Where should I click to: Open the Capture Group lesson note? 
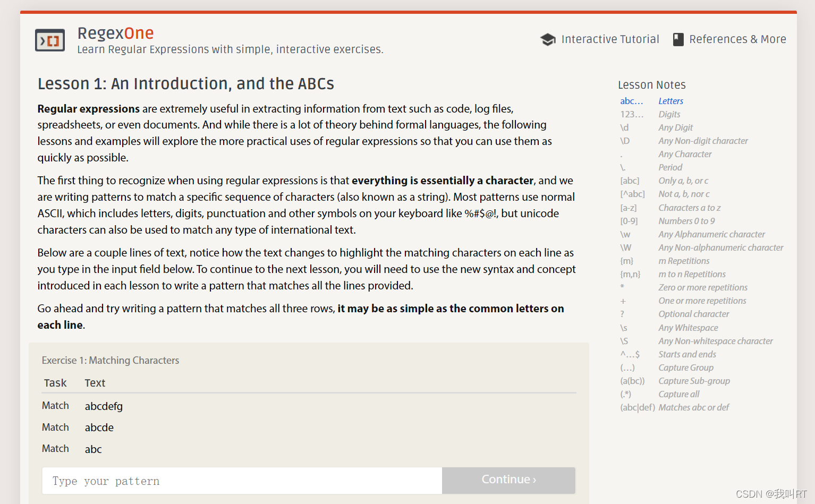(x=686, y=368)
